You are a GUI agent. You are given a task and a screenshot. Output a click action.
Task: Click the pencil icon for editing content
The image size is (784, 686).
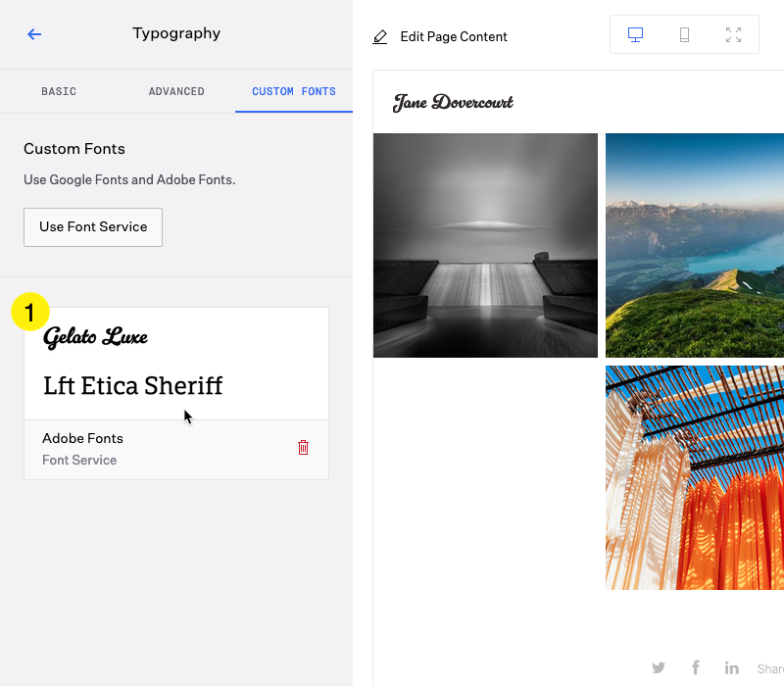[x=380, y=36]
